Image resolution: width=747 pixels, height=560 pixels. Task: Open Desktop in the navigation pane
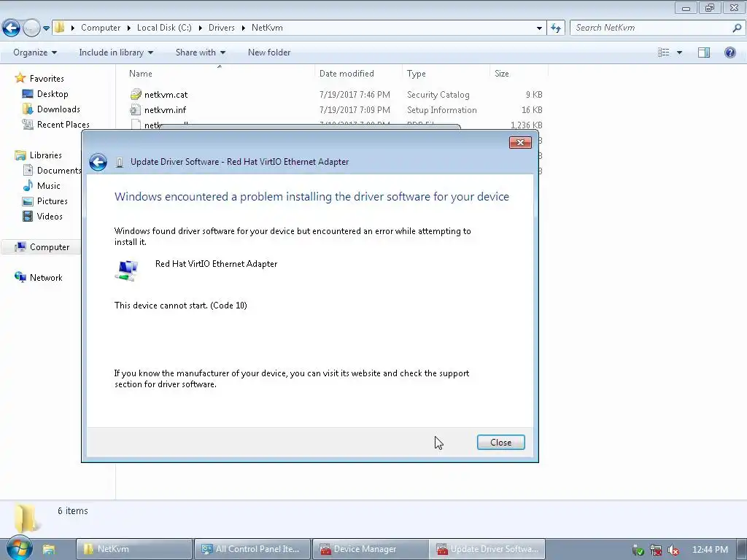(x=53, y=94)
